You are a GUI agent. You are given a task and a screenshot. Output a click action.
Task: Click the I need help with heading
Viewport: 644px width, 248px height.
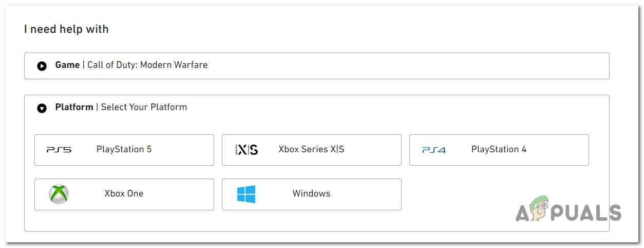[x=66, y=29]
